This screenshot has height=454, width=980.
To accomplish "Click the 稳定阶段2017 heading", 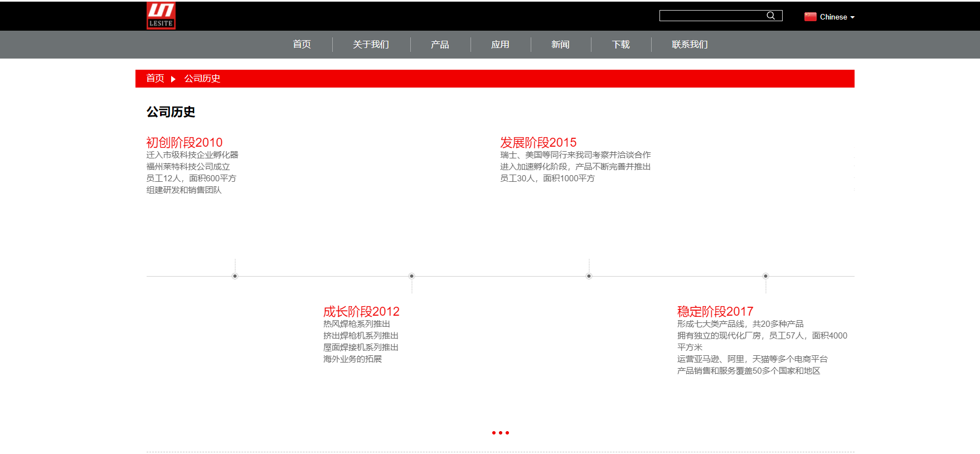I will pyautogui.click(x=715, y=311).
